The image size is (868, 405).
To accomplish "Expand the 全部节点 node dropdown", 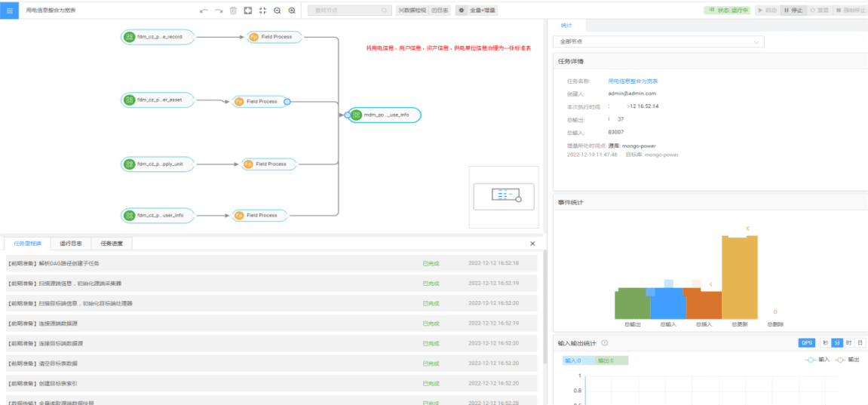I will tap(659, 41).
